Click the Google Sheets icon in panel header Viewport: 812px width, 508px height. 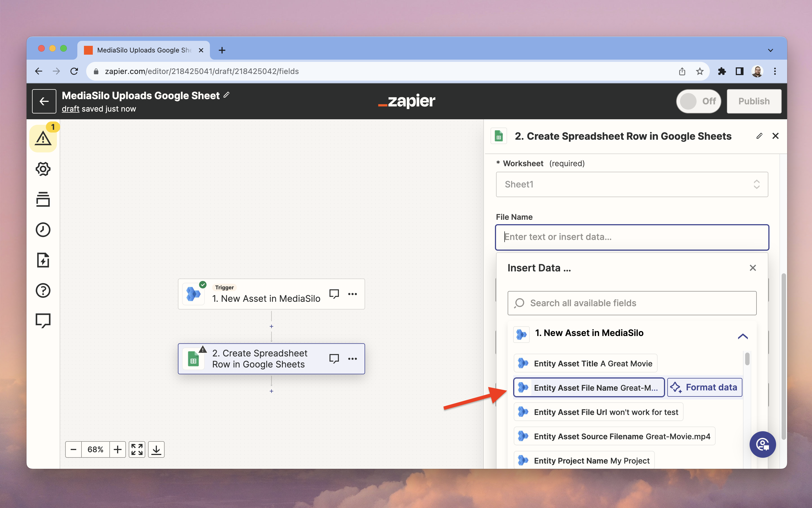[x=499, y=136]
